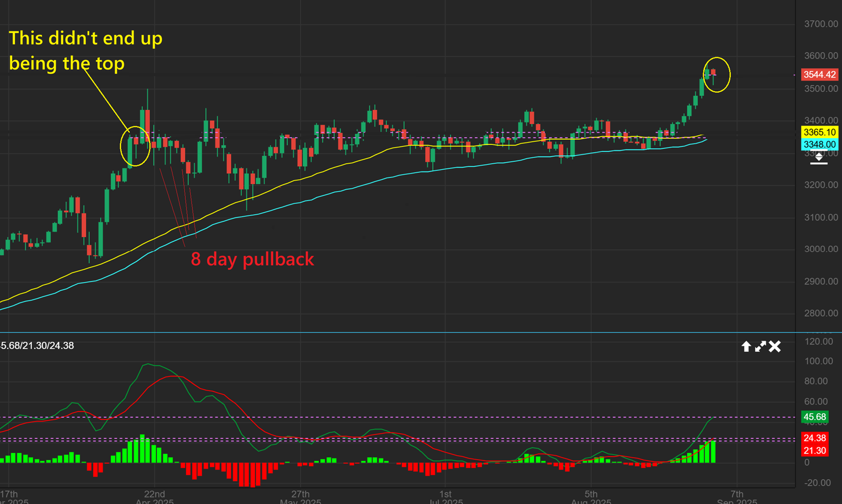Viewport: 842px width, 504px height.
Task: Click the 2800.00 price axis label
Action: 821,313
